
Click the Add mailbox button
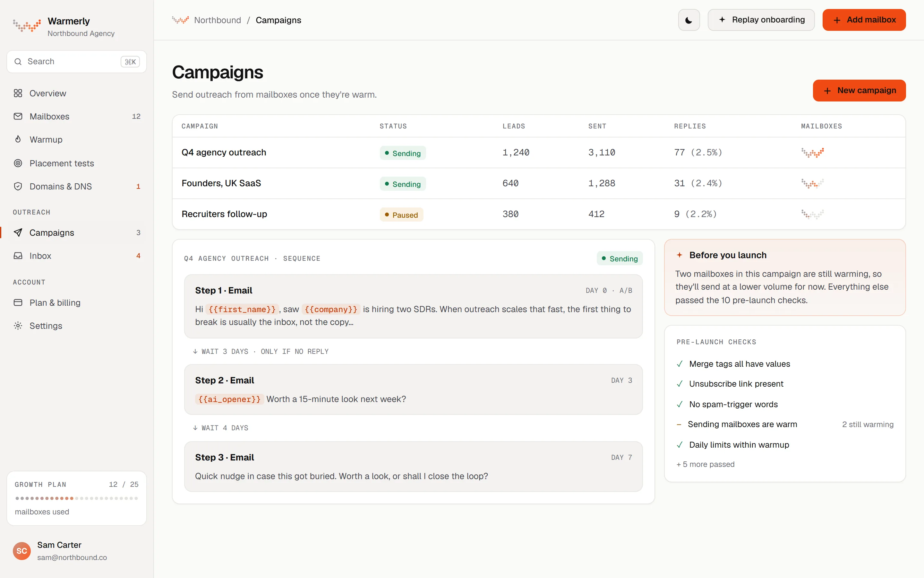click(x=864, y=20)
